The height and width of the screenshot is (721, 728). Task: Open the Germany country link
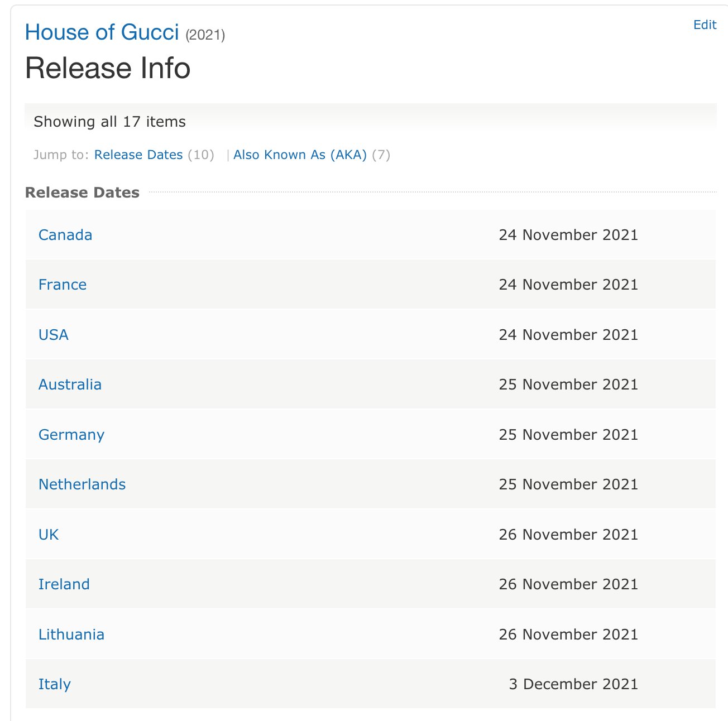[71, 435]
